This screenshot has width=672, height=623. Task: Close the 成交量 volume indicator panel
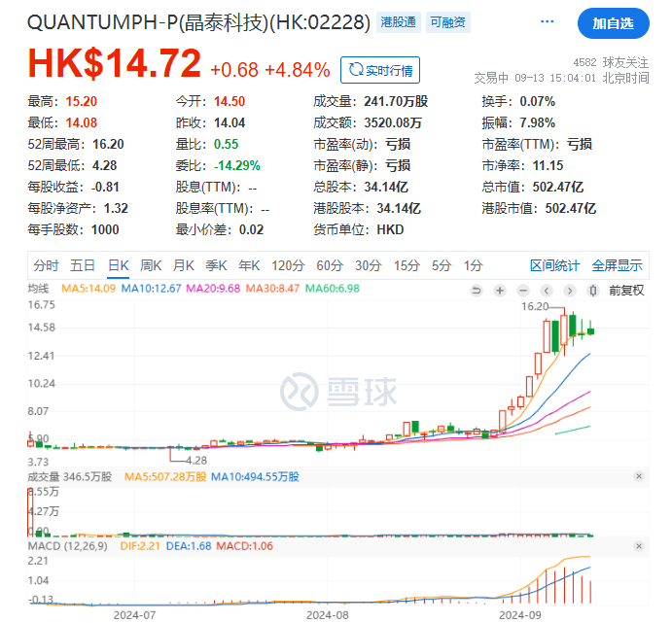point(639,476)
